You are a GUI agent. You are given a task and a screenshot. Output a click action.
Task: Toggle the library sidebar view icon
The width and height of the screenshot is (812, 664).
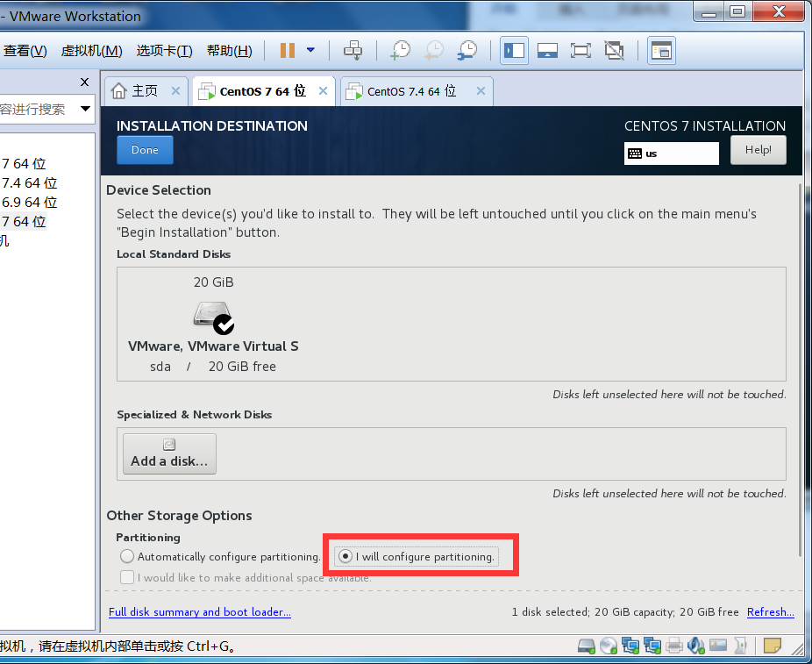click(x=514, y=50)
